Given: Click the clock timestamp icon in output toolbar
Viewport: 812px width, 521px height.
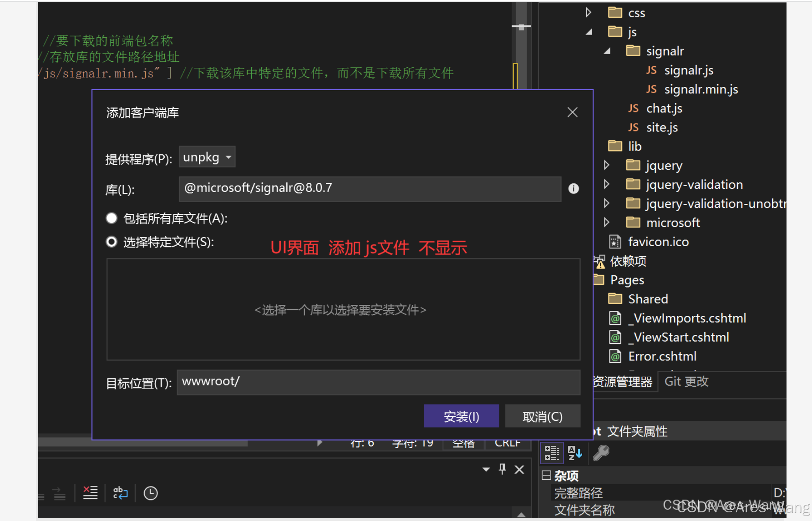Looking at the screenshot, I should coord(150,493).
